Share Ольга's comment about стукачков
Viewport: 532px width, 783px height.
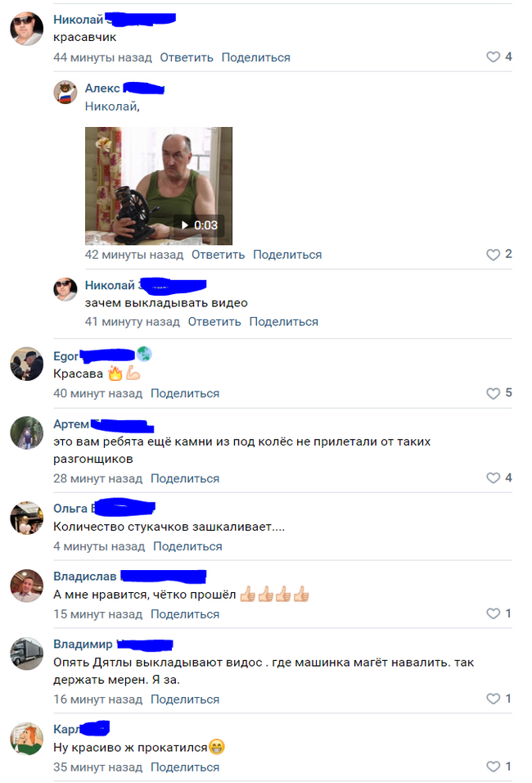(x=187, y=546)
